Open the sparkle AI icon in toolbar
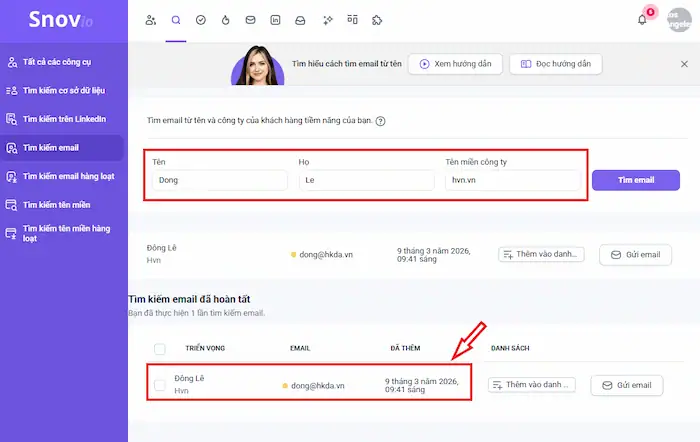Viewport: 700px width, 442px height. 326,19
